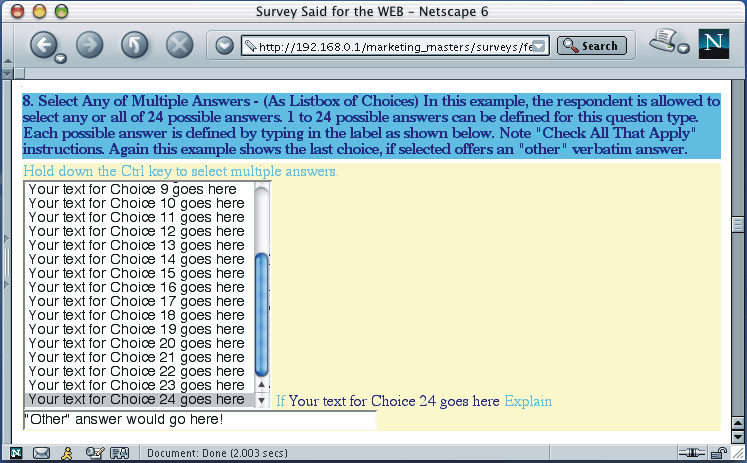The height and width of the screenshot is (463, 747).
Task: Click the listbox scroll down arrow
Action: [262, 401]
